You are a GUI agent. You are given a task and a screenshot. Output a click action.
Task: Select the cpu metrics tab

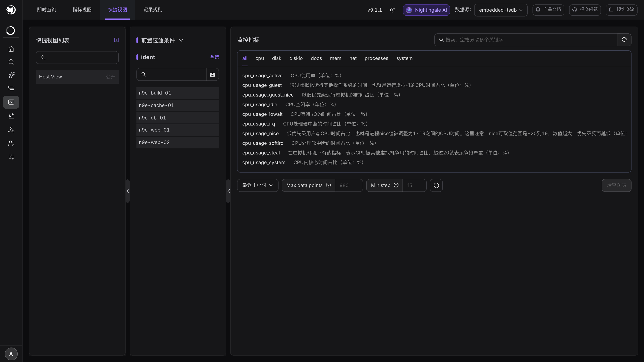click(x=259, y=58)
